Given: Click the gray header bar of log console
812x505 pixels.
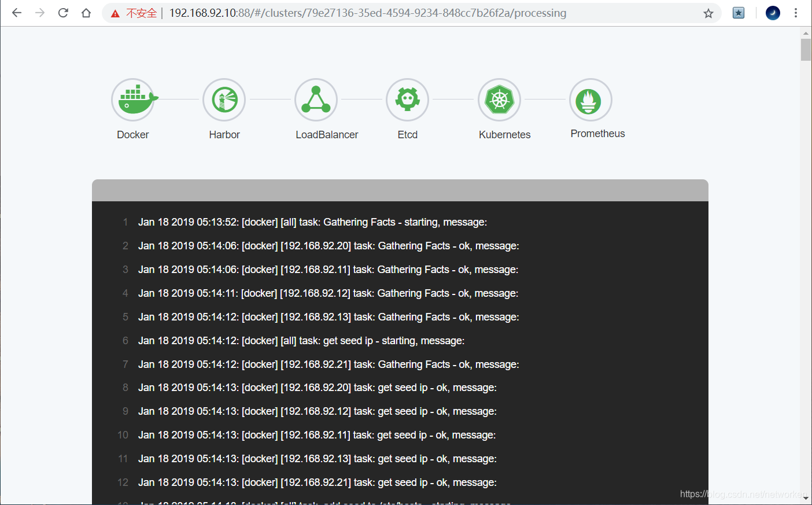Looking at the screenshot, I should click(x=400, y=190).
